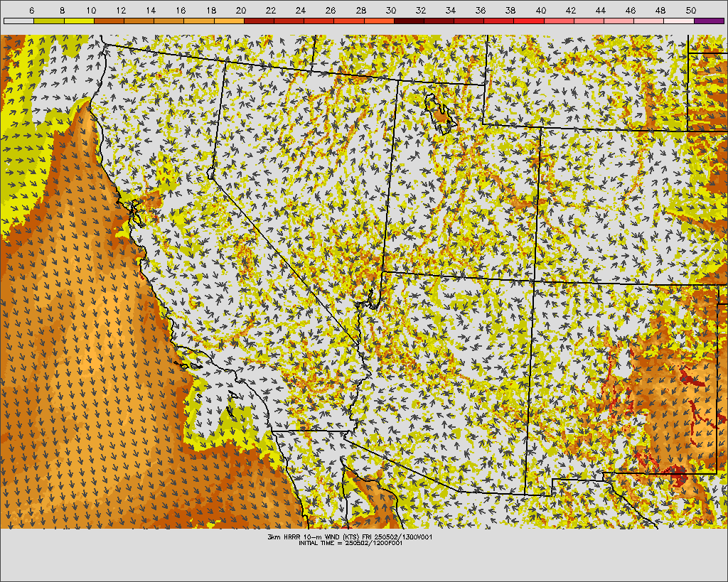Click the '3km HRRR 10-m WIND (KTS)' title line

coord(350,537)
